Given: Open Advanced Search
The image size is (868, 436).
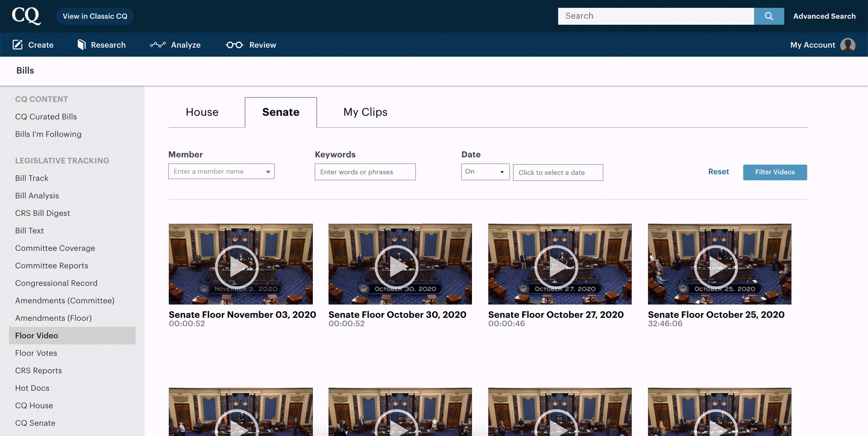Looking at the screenshot, I should 824,16.
